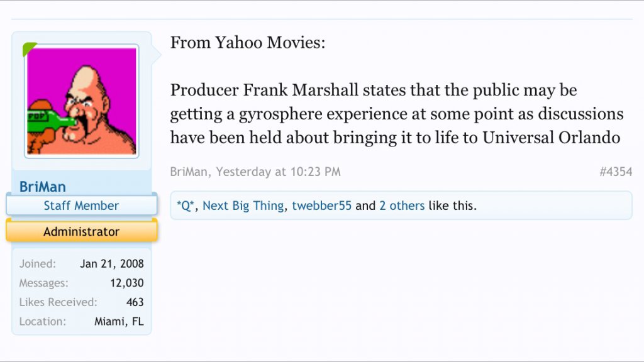Go to twebber55's profile
The height and width of the screenshot is (362, 644).
tap(321, 206)
